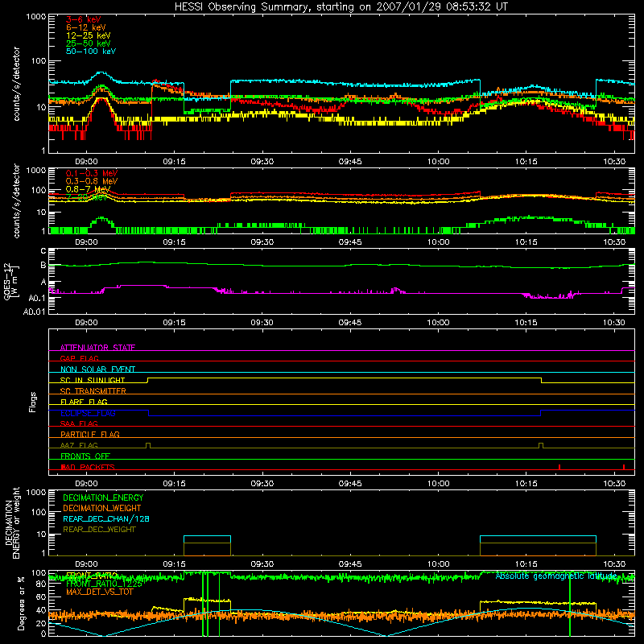Click the BAD_PACKETS red spike after 10:30

pyautogui.click(x=624, y=467)
